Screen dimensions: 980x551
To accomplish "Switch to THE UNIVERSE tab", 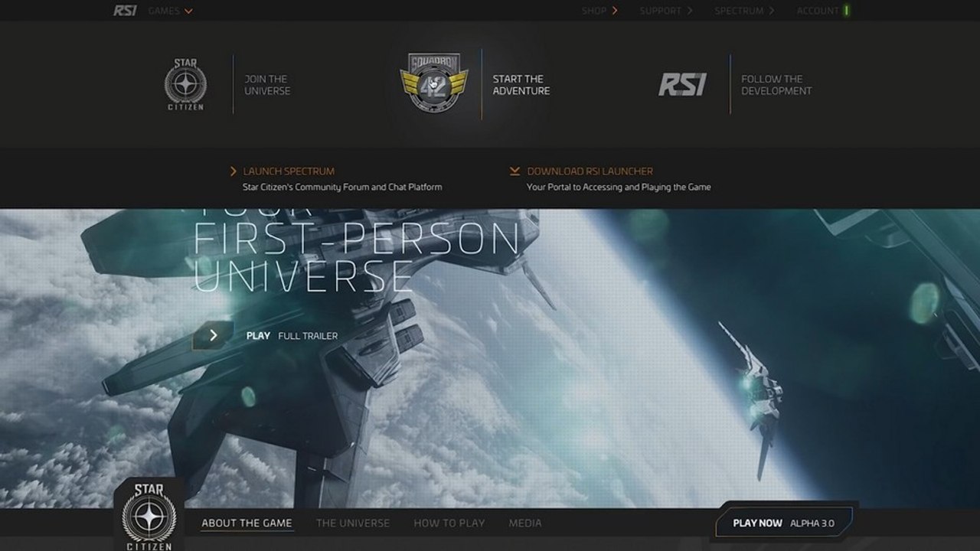I will tap(353, 523).
